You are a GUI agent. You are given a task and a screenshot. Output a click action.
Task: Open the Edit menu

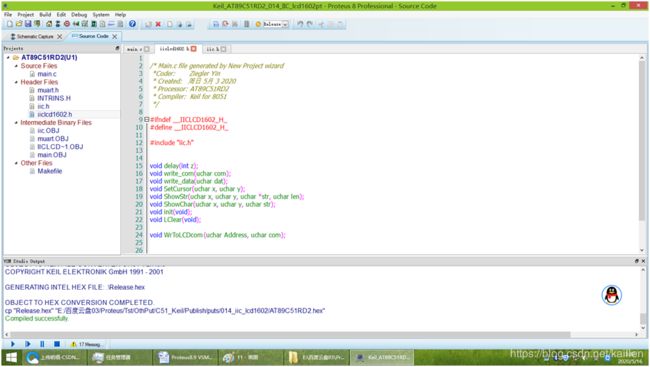pos(61,15)
